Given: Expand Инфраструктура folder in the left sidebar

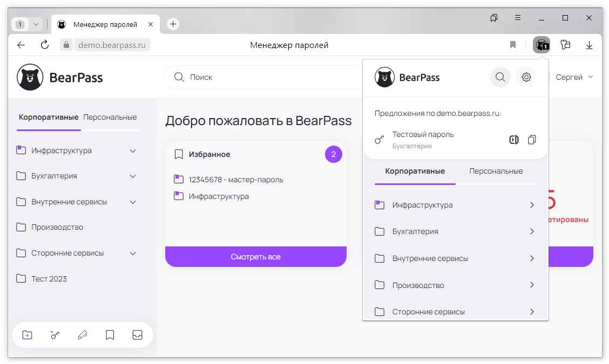Looking at the screenshot, I should 133,151.
